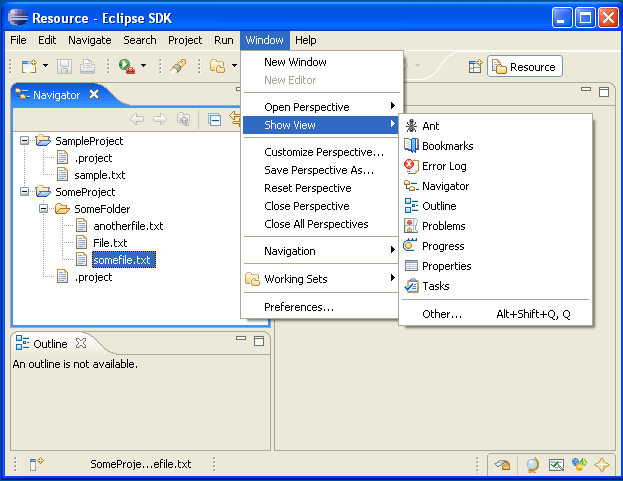Open the Navigate menu
Viewport: 623px width, 481px height.
pos(90,40)
